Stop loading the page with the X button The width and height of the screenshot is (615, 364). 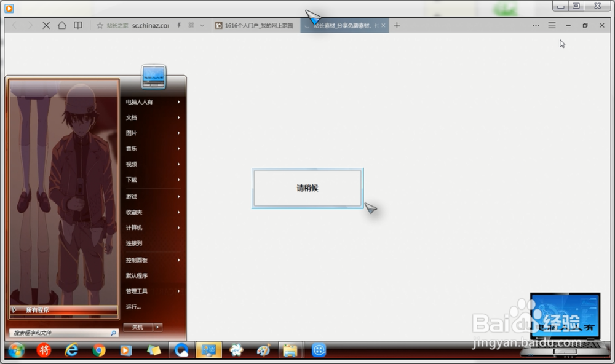click(46, 25)
